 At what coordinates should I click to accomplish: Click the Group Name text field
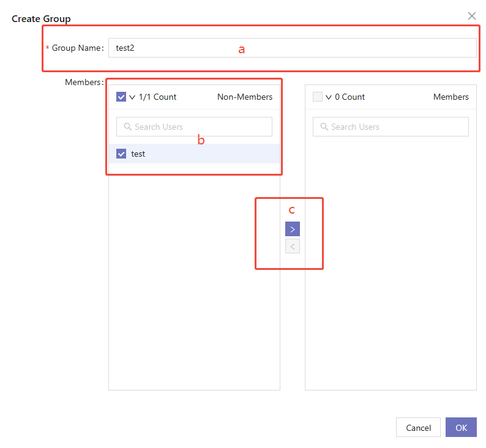click(292, 48)
